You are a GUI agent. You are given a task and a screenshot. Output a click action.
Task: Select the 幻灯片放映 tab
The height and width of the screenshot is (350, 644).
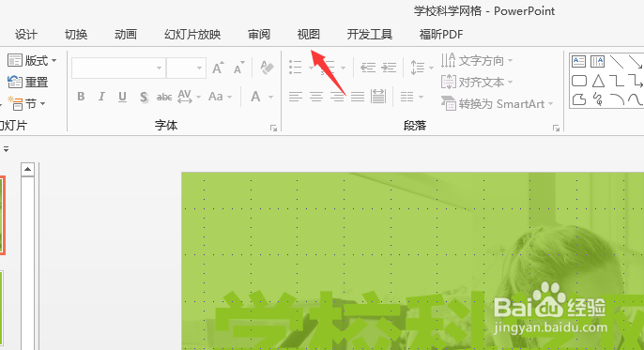(x=192, y=35)
